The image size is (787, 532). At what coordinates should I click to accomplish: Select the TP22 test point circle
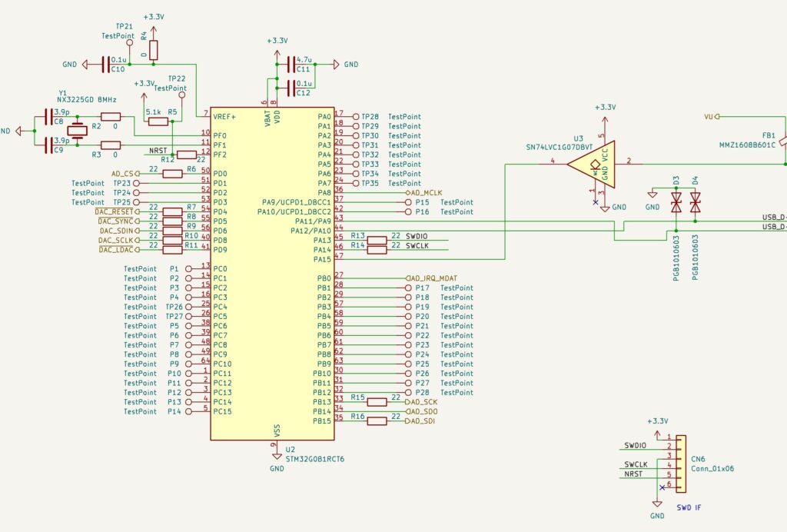[182, 96]
